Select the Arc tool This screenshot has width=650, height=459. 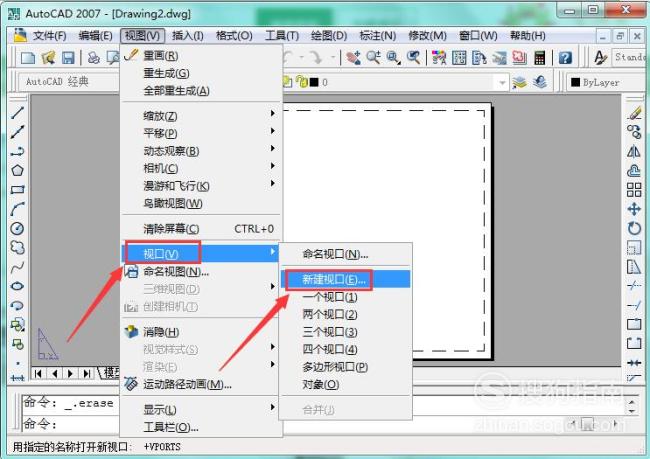pos(17,209)
